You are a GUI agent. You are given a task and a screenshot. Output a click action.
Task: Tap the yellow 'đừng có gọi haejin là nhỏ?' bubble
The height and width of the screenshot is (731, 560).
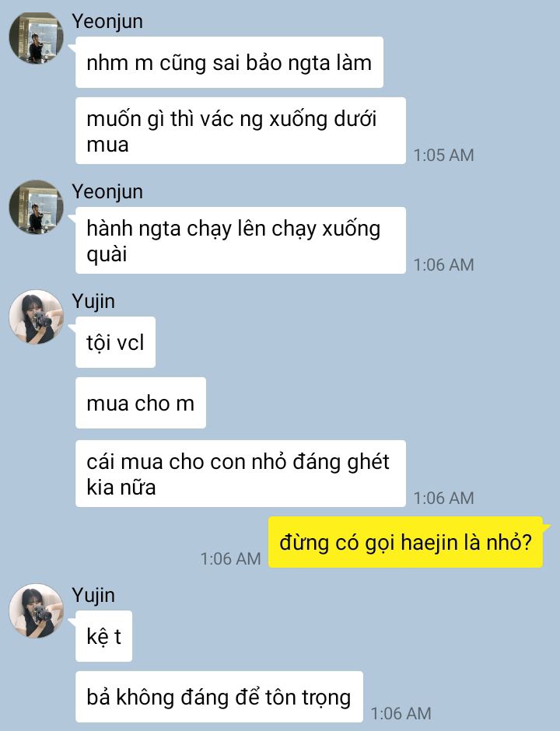tap(406, 542)
